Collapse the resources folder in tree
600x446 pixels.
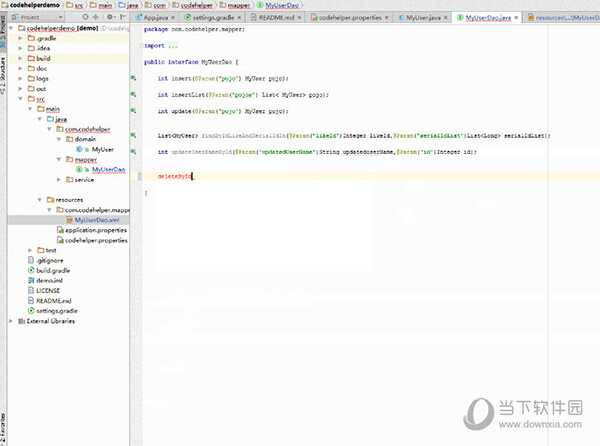click(38, 200)
